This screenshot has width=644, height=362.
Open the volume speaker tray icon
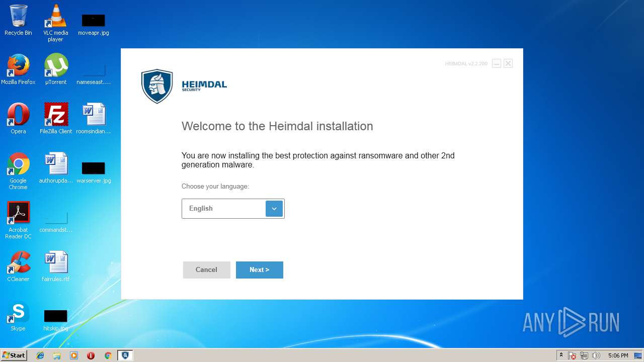596,355
